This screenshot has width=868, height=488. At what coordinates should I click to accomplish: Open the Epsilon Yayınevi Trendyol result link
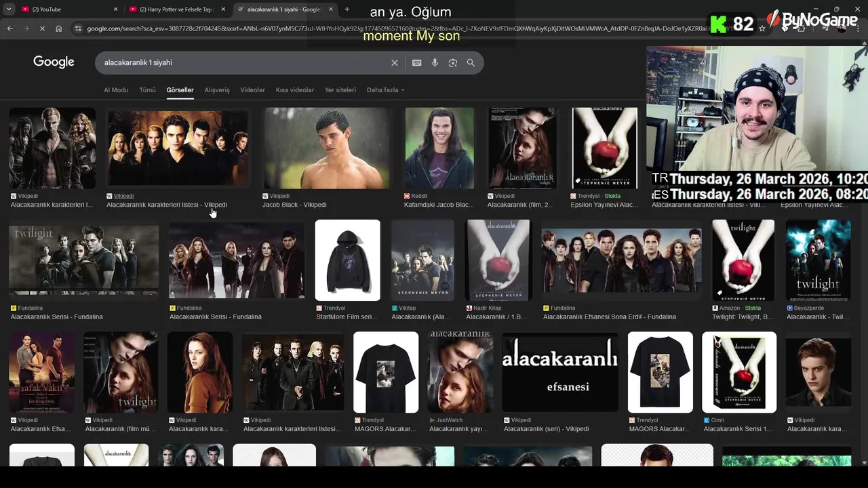(x=604, y=205)
